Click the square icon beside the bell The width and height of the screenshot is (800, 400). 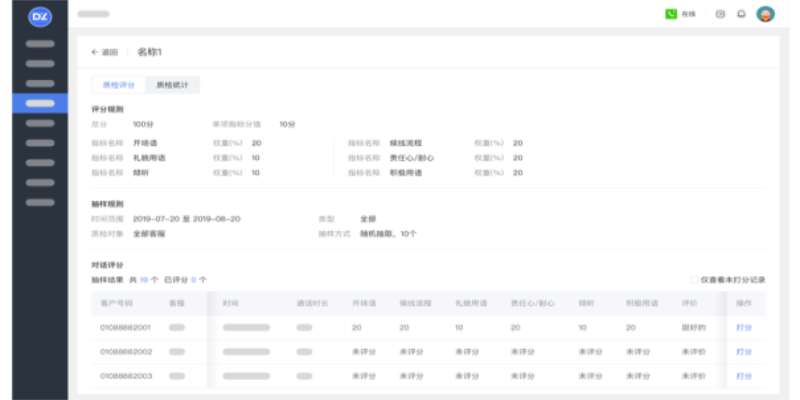pyautogui.click(x=720, y=14)
